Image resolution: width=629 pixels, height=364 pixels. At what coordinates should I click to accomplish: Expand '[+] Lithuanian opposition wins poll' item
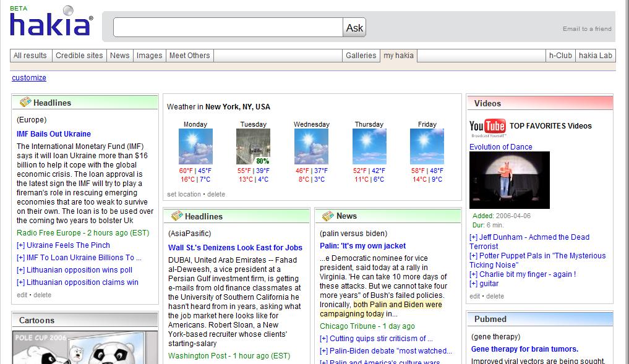click(74, 270)
